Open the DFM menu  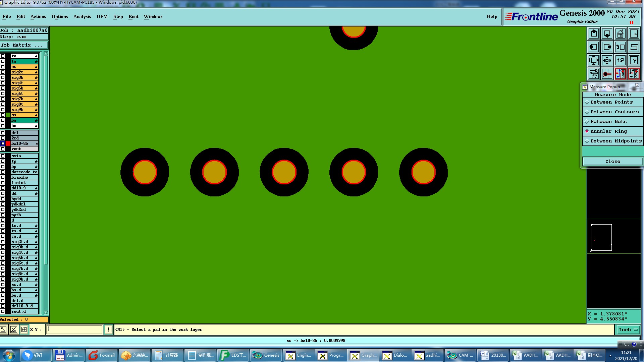coord(102,17)
